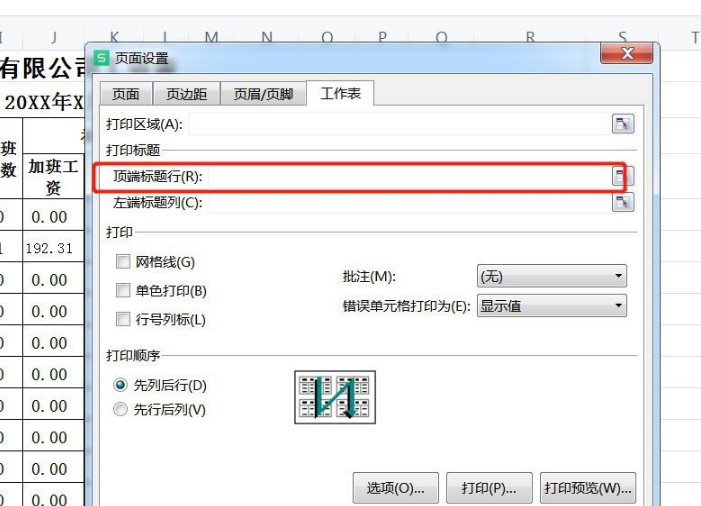Close the Page Setup dialog

[627, 54]
